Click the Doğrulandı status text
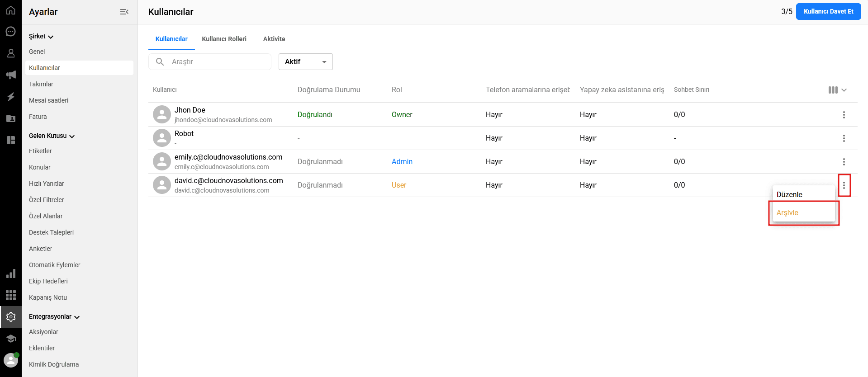Image resolution: width=868 pixels, height=377 pixels. 315,114
